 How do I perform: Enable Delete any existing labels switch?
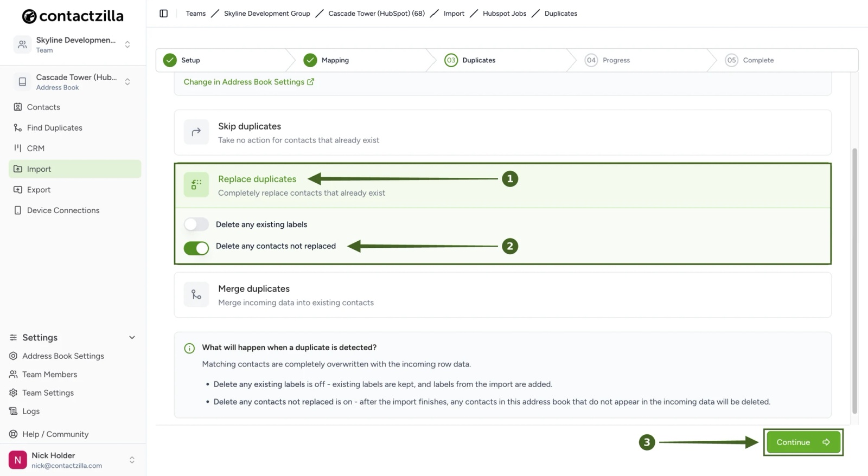(x=196, y=224)
